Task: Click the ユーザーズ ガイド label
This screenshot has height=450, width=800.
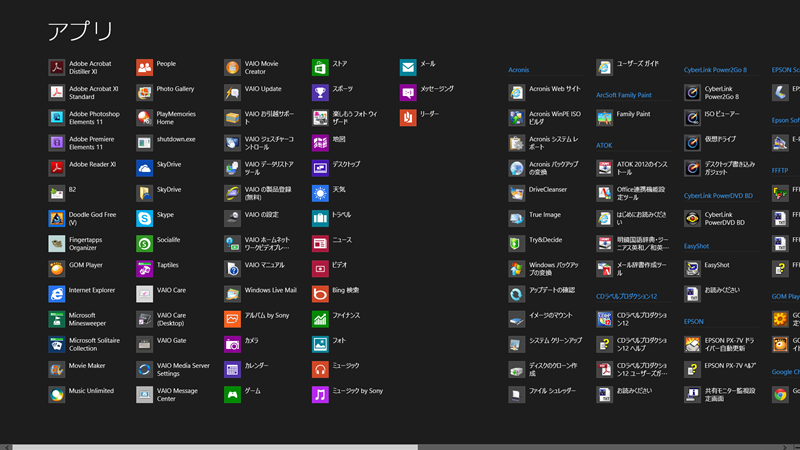Action: [x=638, y=64]
